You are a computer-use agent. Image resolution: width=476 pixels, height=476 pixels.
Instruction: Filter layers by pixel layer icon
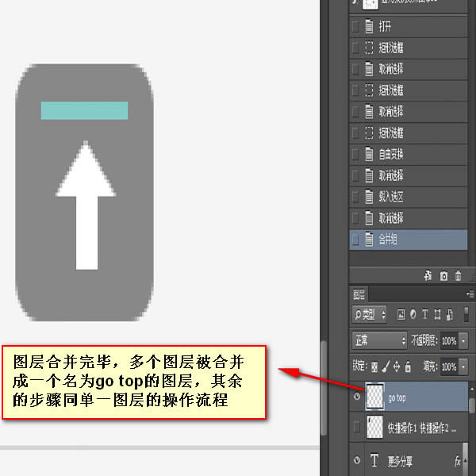tap(401, 315)
